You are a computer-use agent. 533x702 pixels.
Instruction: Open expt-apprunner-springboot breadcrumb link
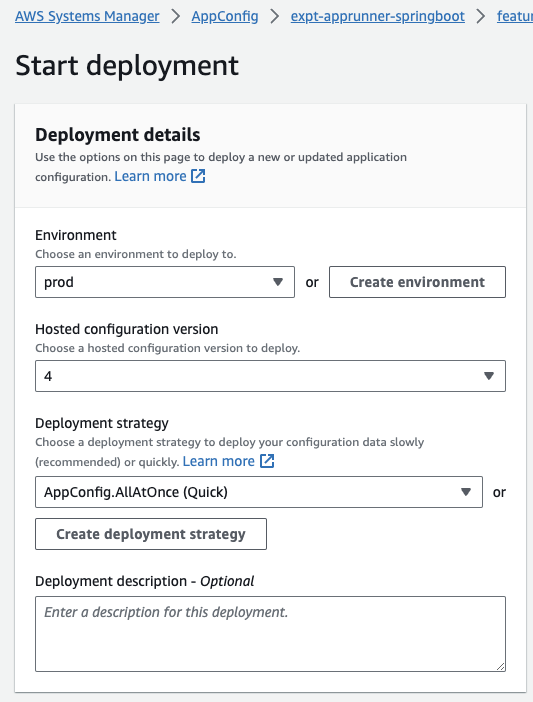point(377,17)
